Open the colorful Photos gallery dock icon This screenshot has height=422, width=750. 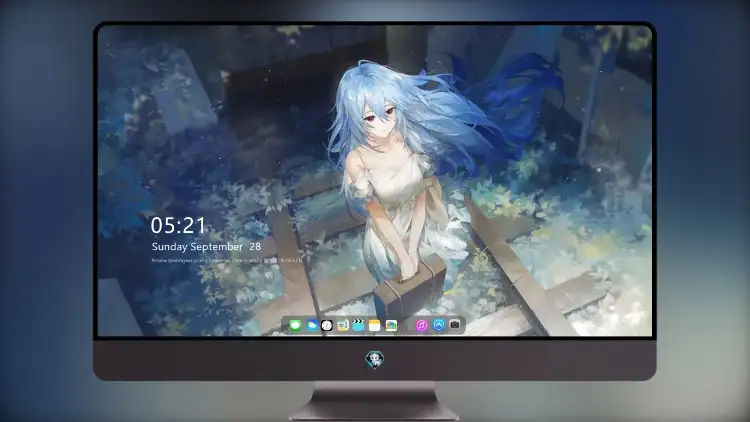pyautogui.click(x=391, y=325)
